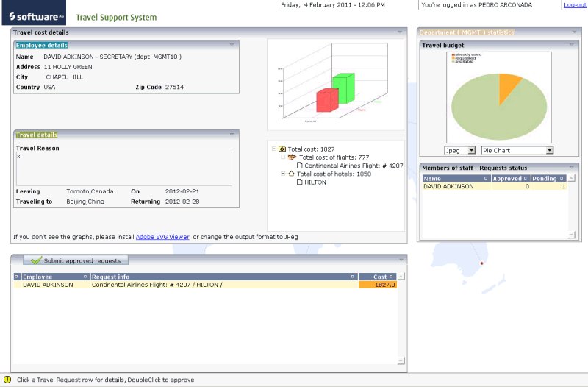This screenshot has width=588, height=387.
Task: Open the Adobe SVG Viewer link
Action: click(x=162, y=237)
